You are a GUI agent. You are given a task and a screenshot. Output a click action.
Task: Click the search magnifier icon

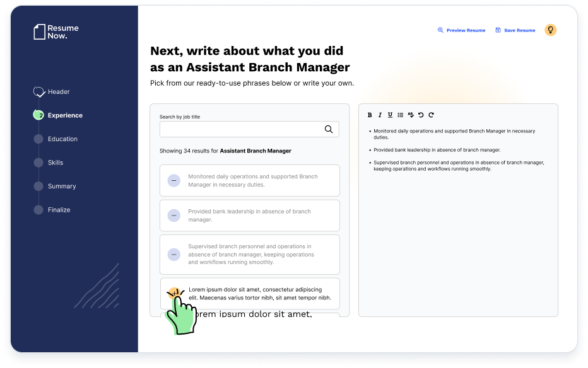(x=329, y=129)
